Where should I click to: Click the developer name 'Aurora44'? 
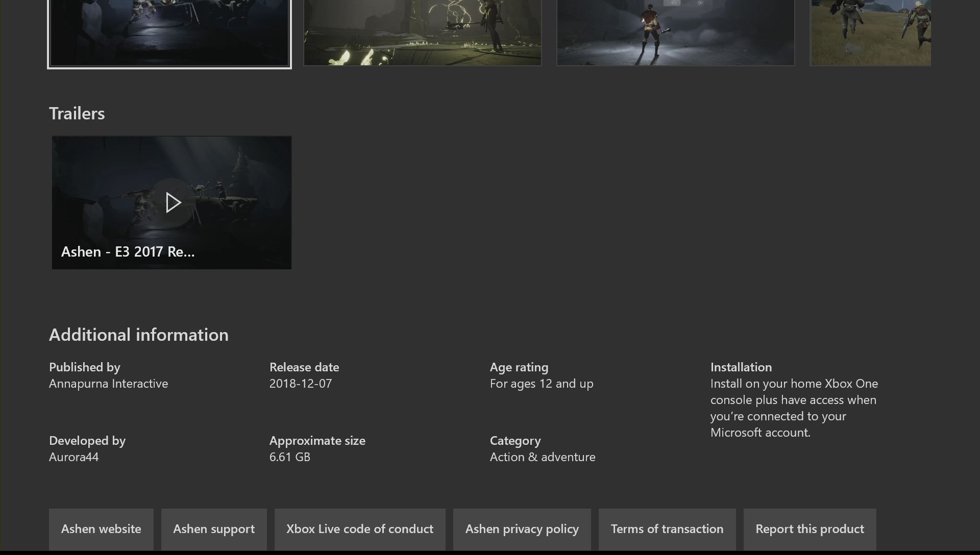[x=74, y=457]
